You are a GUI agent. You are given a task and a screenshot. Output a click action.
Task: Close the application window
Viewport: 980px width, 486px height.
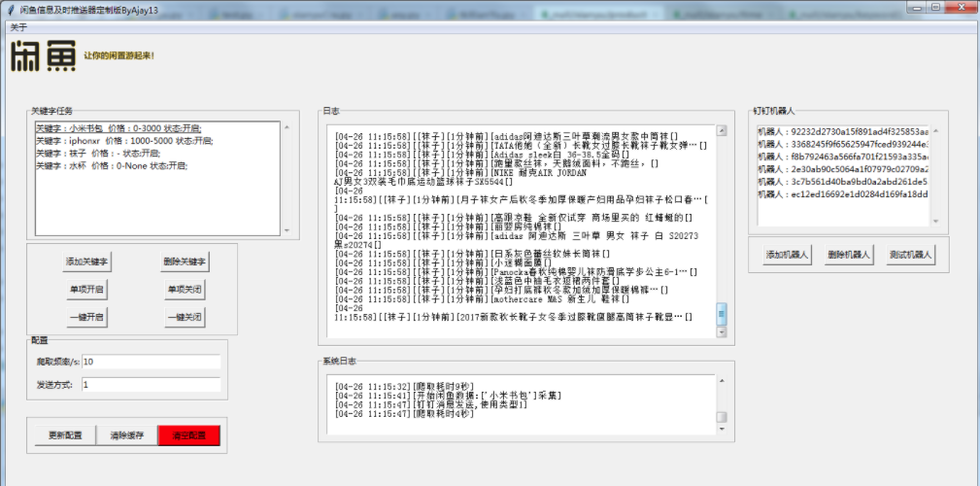(962, 8)
